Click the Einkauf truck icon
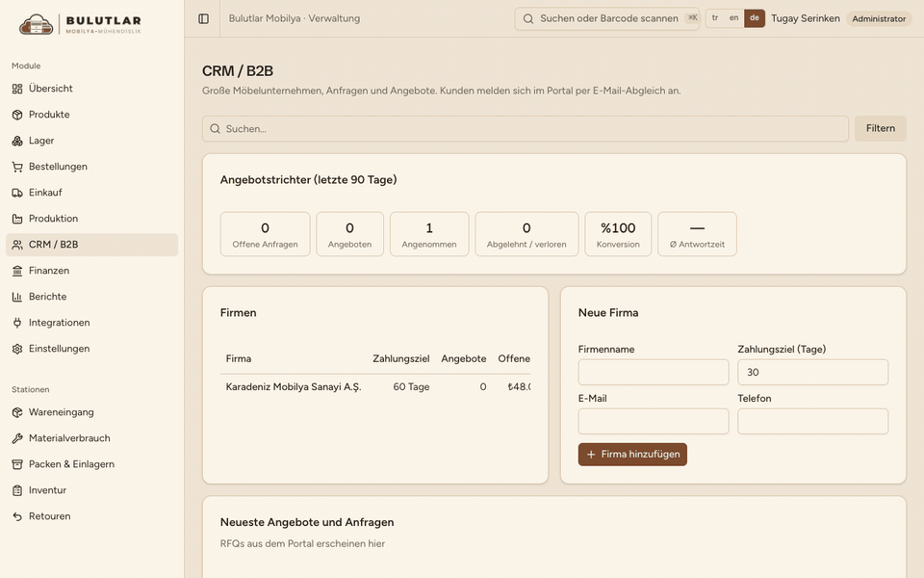The image size is (924, 578). tap(17, 193)
